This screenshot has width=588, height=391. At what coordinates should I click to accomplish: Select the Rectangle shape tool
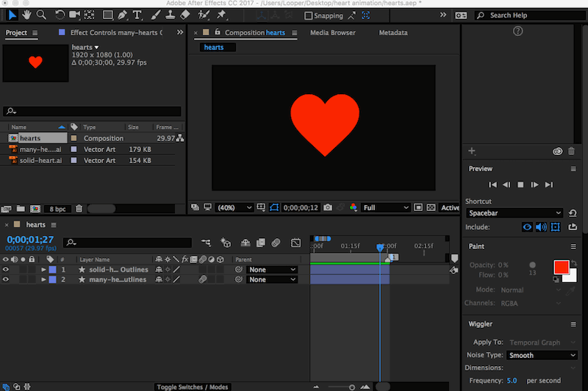[107, 15]
